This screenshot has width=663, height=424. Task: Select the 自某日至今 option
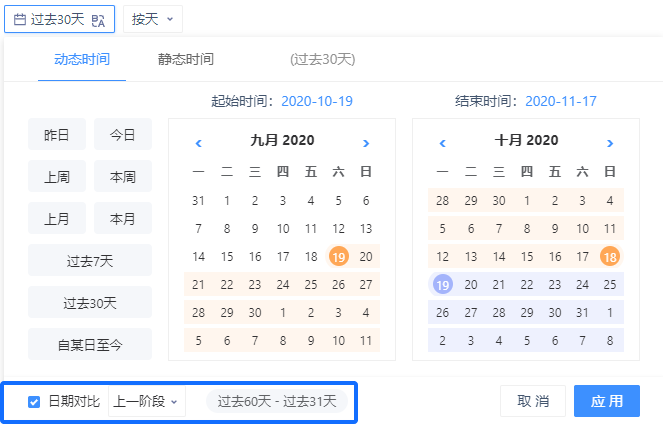click(90, 345)
